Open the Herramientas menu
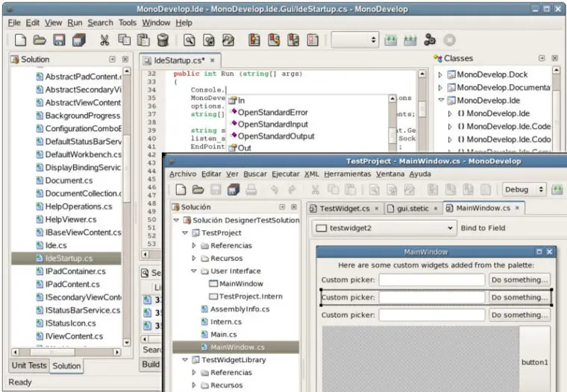 tap(347, 174)
